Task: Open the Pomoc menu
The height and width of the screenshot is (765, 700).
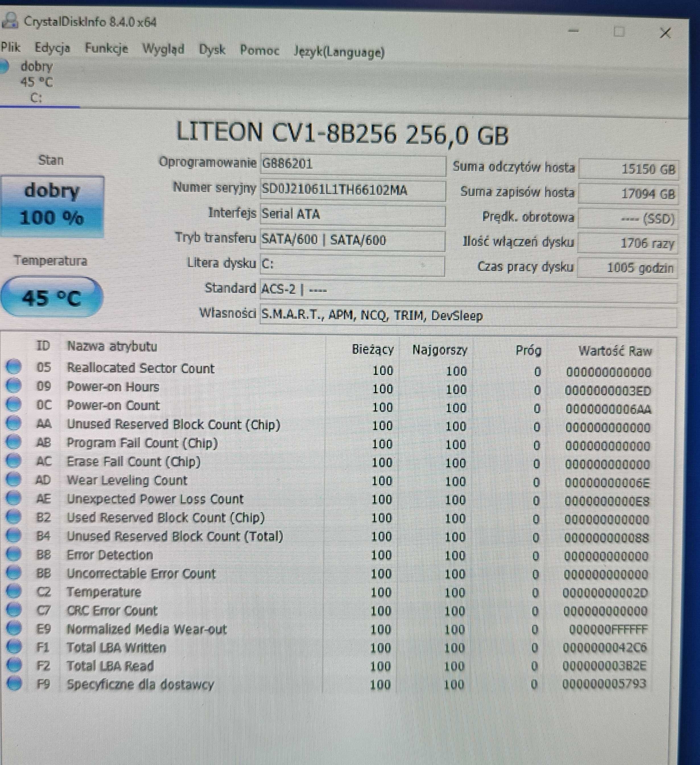Action: point(259,50)
